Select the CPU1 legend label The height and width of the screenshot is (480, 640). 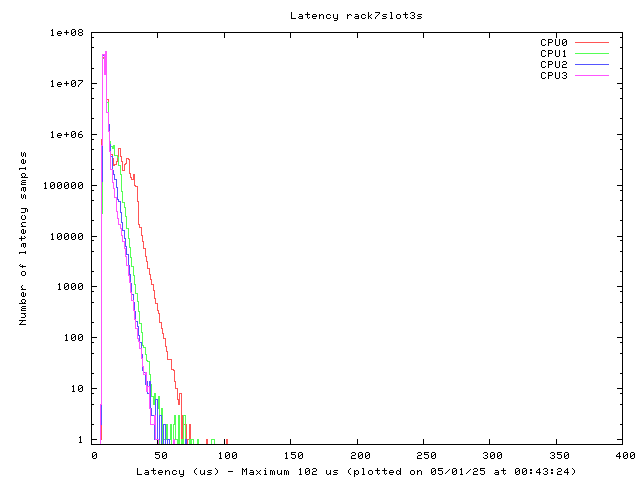[x=554, y=53]
